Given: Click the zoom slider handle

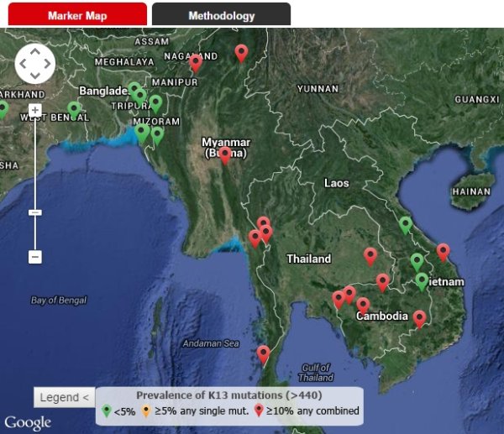Looking at the screenshot, I should pos(35,213).
